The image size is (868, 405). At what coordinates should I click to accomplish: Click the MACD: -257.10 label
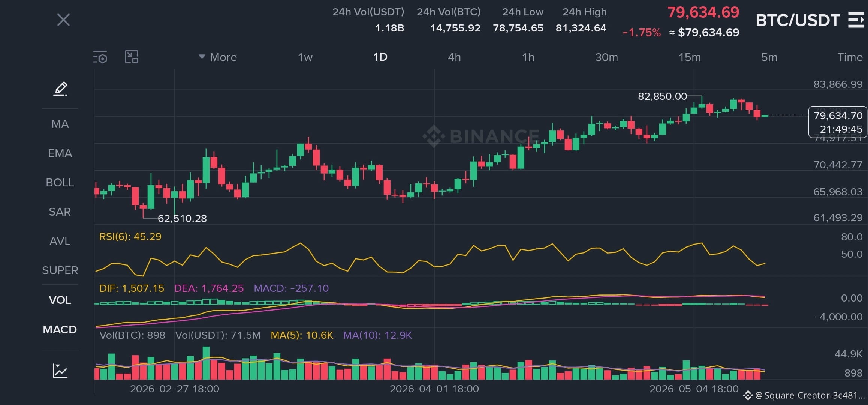coord(291,288)
